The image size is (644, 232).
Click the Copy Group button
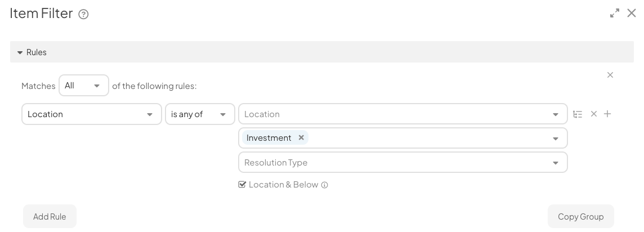pyautogui.click(x=581, y=216)
